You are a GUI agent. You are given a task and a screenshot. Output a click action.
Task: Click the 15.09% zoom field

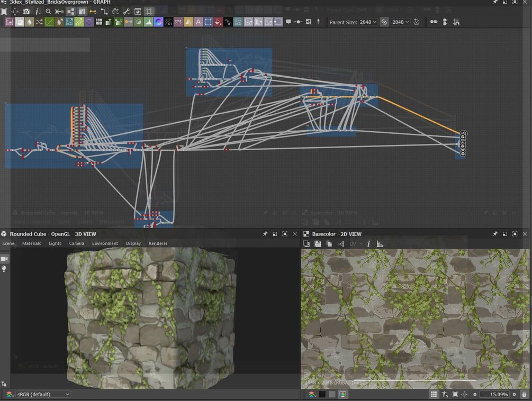click(x=495, y=394)
